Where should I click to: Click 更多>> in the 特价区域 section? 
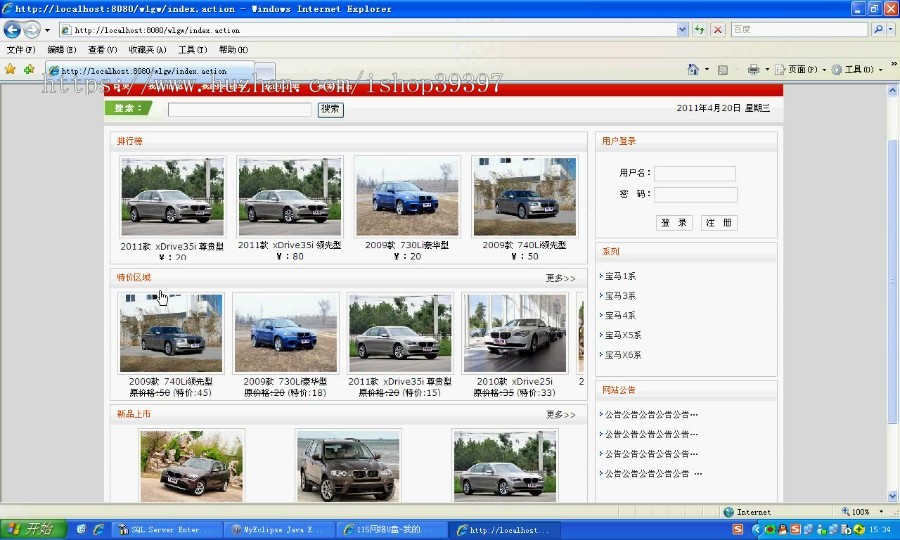point(560,278)
